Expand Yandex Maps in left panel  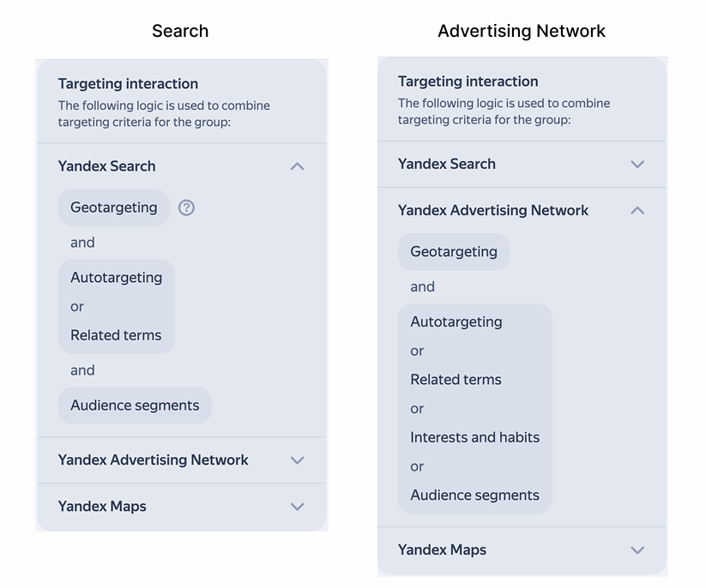pyautogui.click(x=297, y=507)
